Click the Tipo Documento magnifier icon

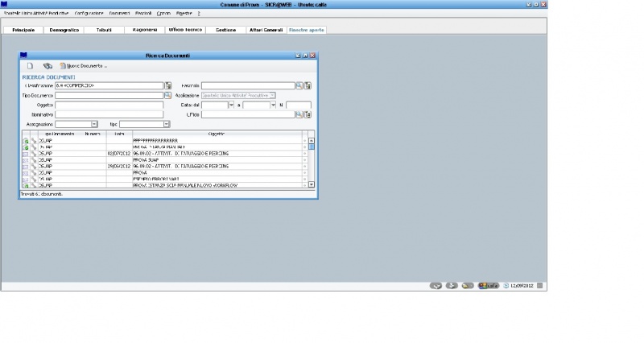point(167,95)
